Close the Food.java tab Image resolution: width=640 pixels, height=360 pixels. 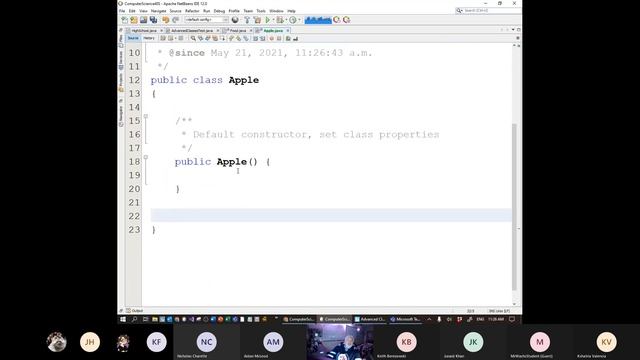tap(251, 31)
